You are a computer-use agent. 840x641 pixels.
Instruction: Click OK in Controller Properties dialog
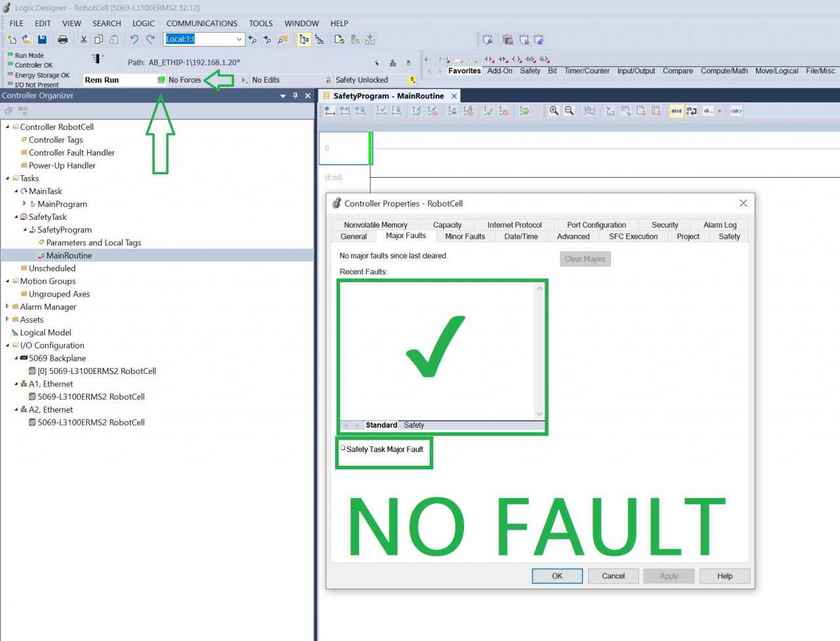pos(557,576)
